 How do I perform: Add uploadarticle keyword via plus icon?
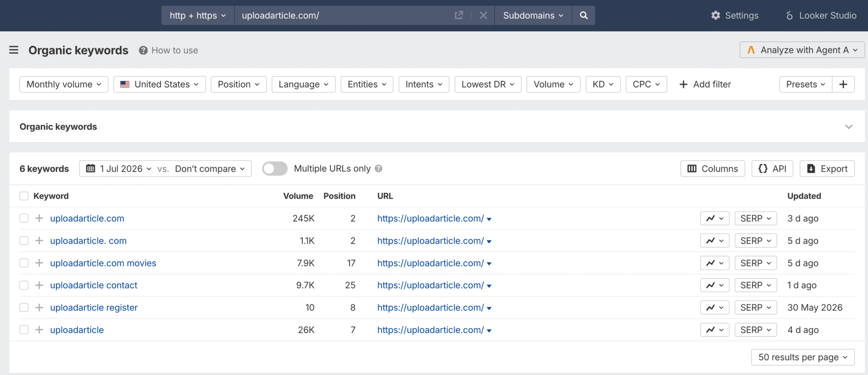pyautogui.click(x=39, y=330)
